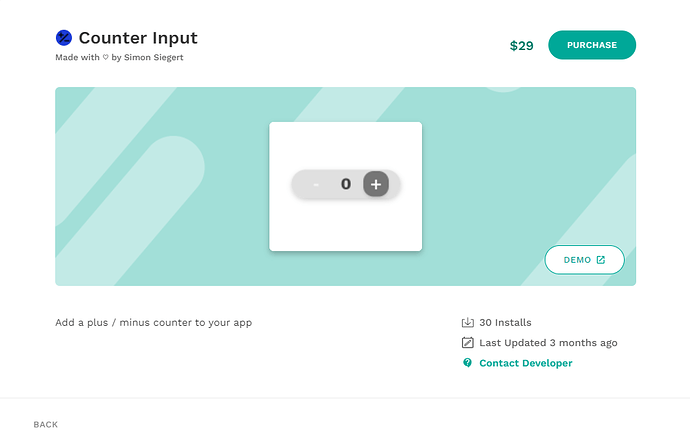Click the question mark icon near Contact Developer
The image size is (690, 447).
(x=467, y=363)
